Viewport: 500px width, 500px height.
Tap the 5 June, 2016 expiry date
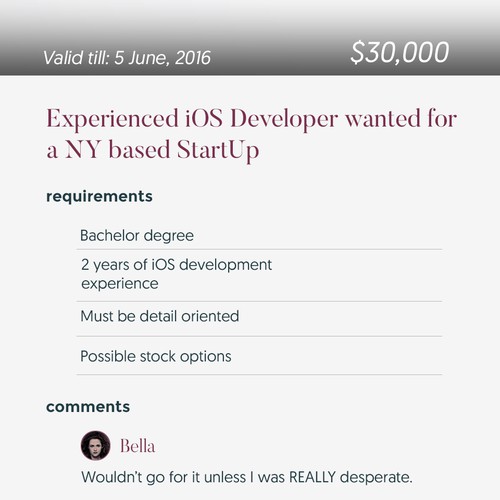[163, 58]
